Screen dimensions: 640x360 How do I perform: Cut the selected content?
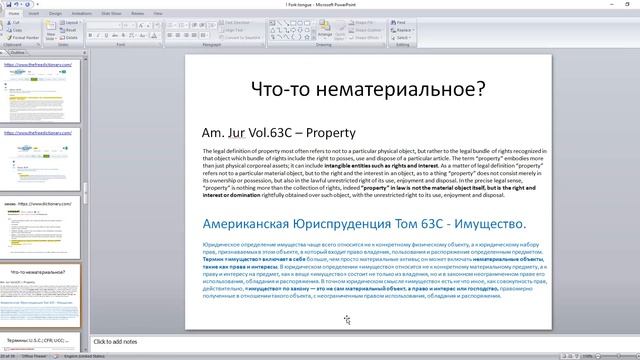[x=13, y=22]
